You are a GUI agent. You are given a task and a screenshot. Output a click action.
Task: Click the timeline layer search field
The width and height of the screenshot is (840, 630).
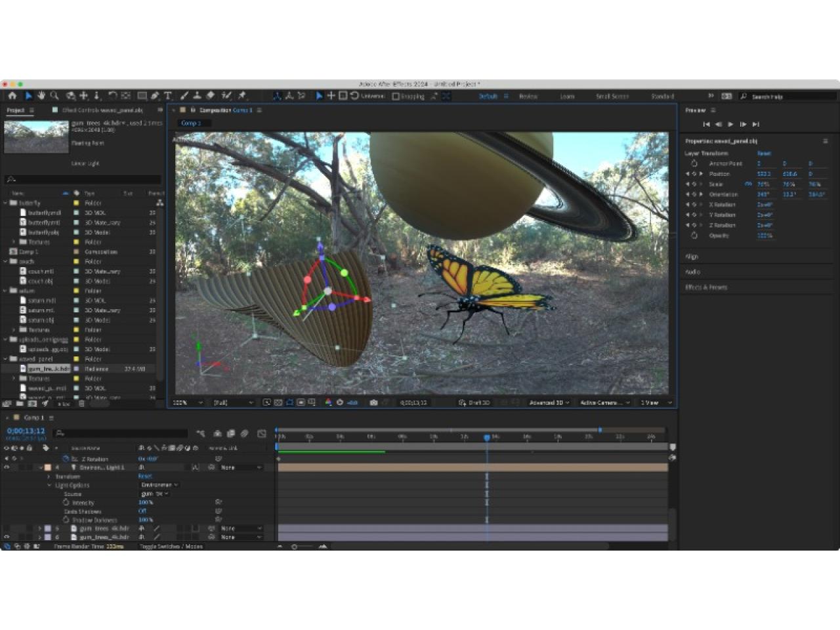pyautogui.click(x=121, y=433)
